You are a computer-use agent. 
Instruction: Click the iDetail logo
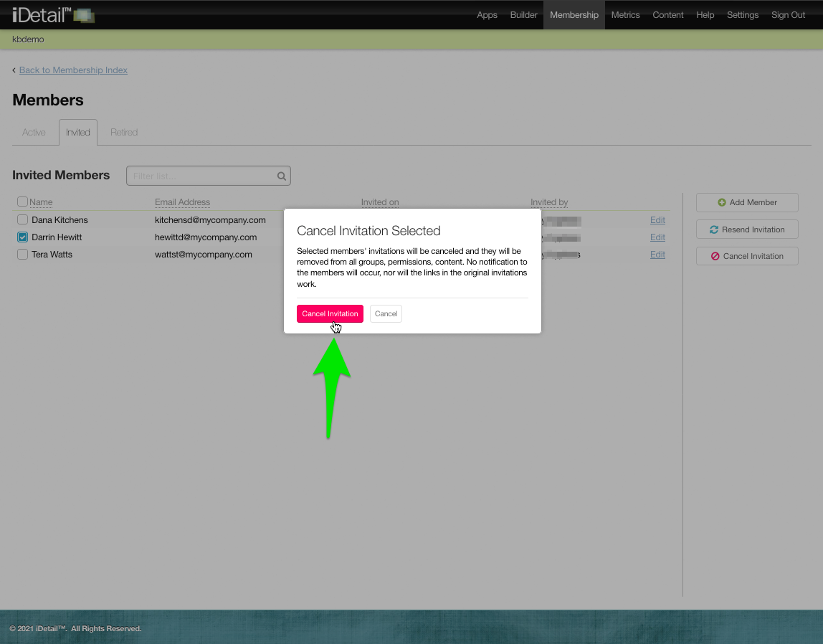pos(53,14)
